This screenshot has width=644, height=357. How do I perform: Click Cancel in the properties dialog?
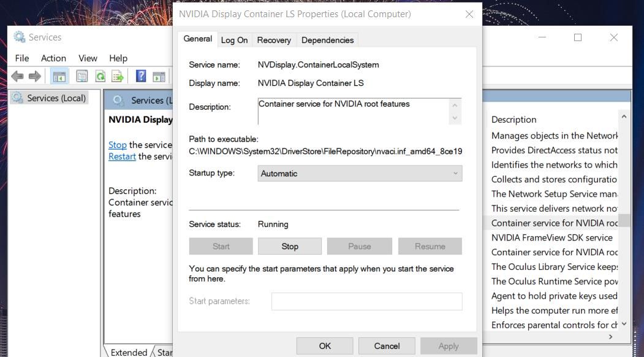[x=387, y=346]
